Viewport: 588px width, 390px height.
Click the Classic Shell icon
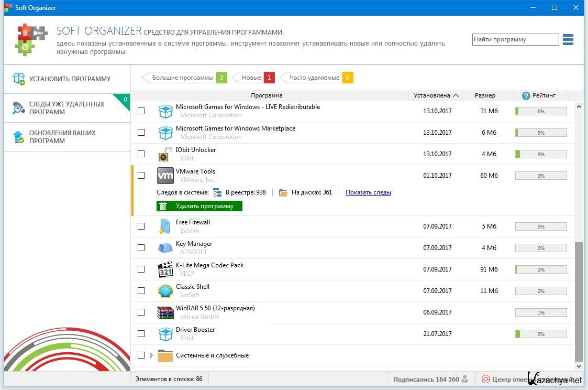[165, 291]
